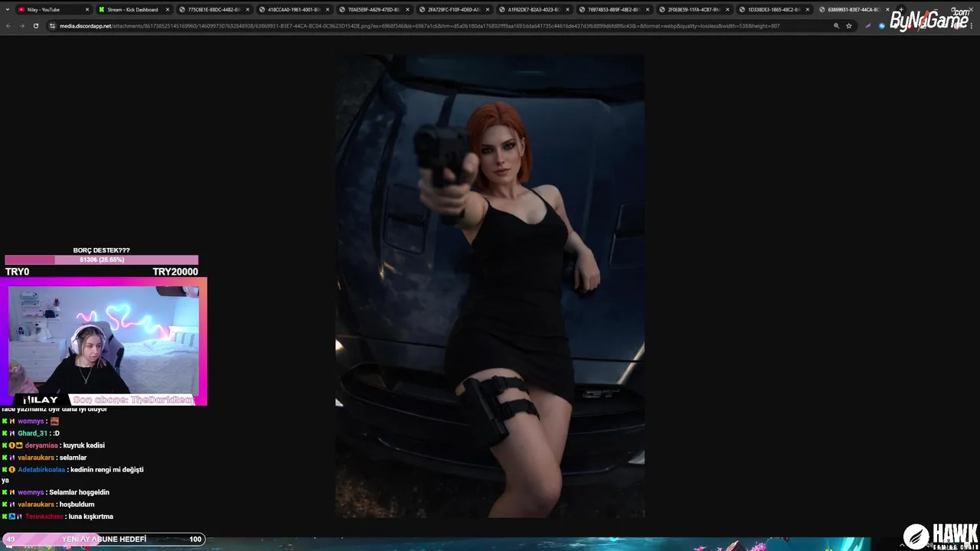980x551 pixels.
Task: Click womnys "Selamlar hoşgeldin" message
Action: [x=78, y=492]
